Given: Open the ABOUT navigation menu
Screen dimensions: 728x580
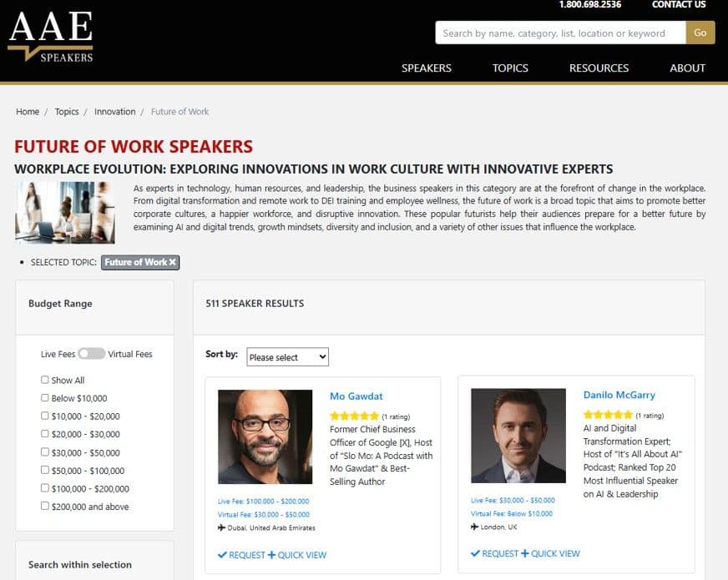Looking at the screenshot, I should click(687, 68).
